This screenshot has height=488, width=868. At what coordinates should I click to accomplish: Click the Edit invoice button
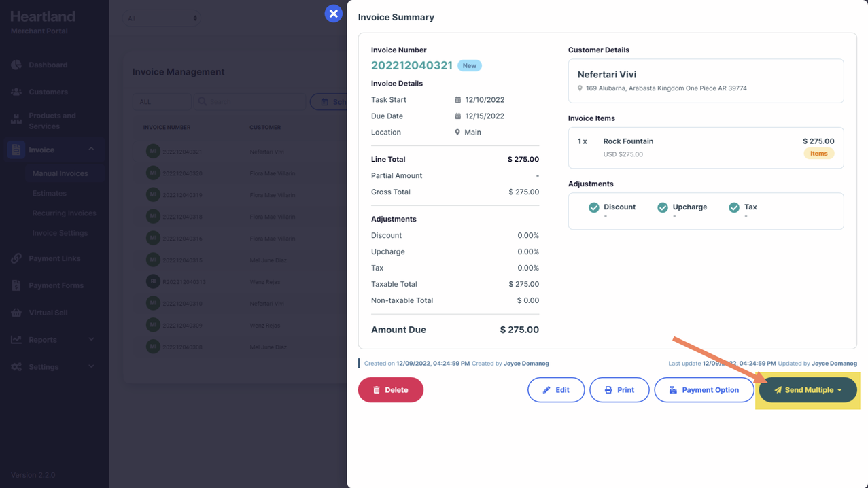[x=555, y=390]
